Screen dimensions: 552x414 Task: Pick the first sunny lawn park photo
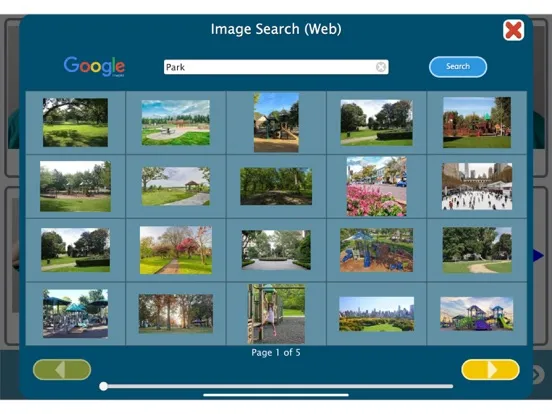click(x=75, y=123)
